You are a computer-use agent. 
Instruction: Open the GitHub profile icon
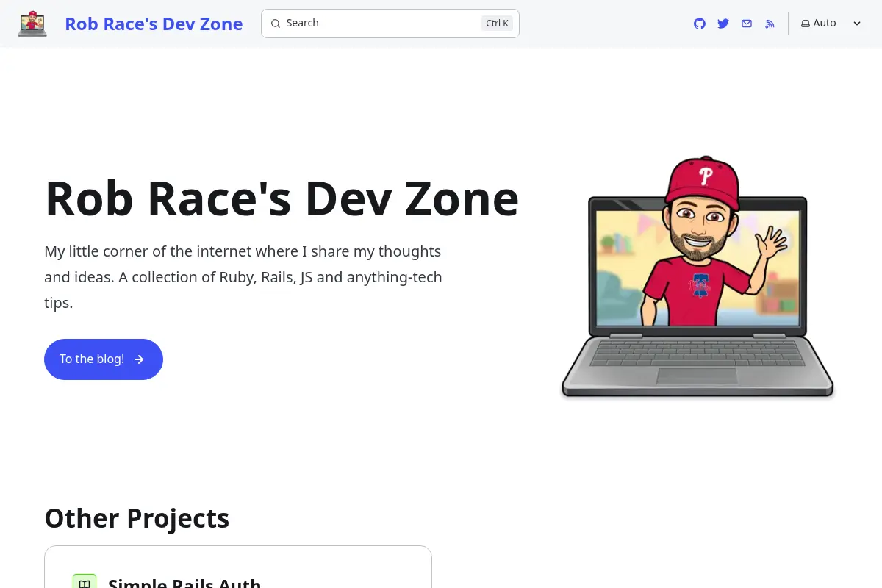point(700,24)
